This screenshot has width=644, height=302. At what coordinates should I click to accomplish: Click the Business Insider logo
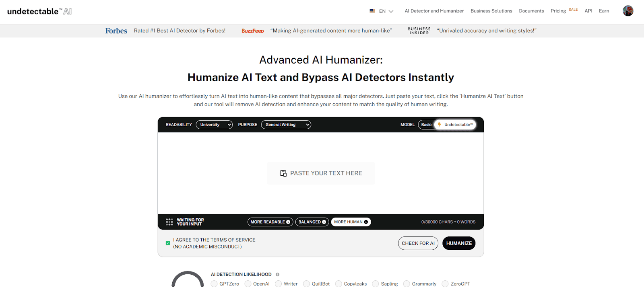coord(419,31)
